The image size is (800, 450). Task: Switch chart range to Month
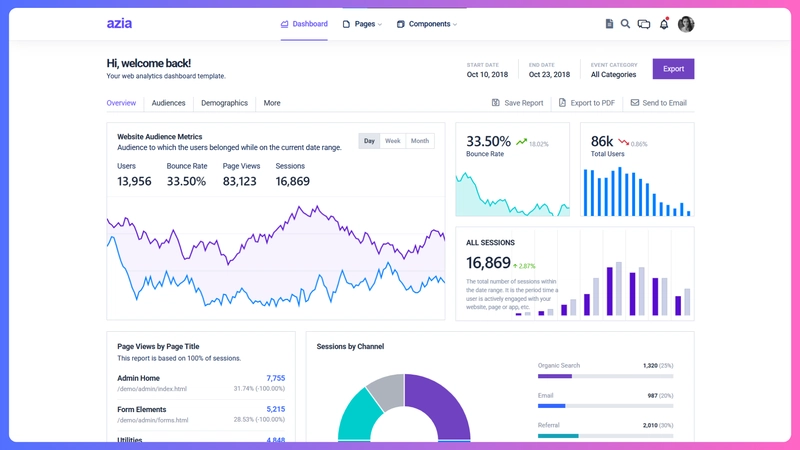click(420, 141)
